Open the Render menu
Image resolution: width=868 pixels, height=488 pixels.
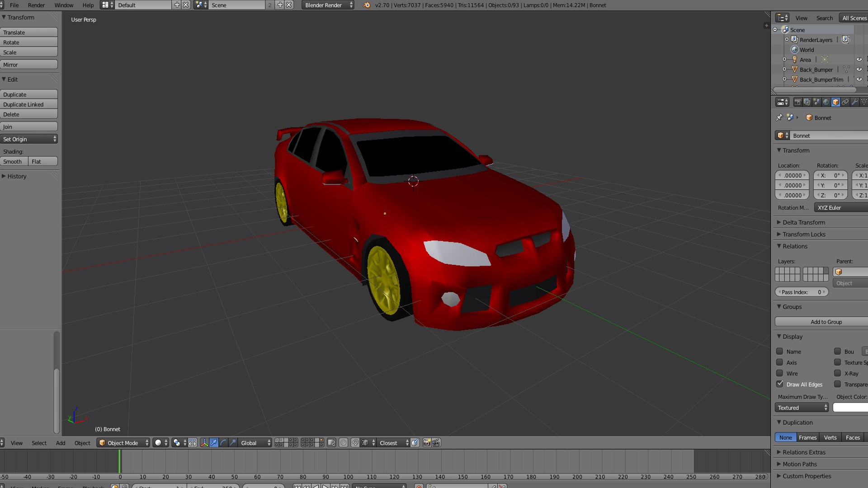[36, 5]
